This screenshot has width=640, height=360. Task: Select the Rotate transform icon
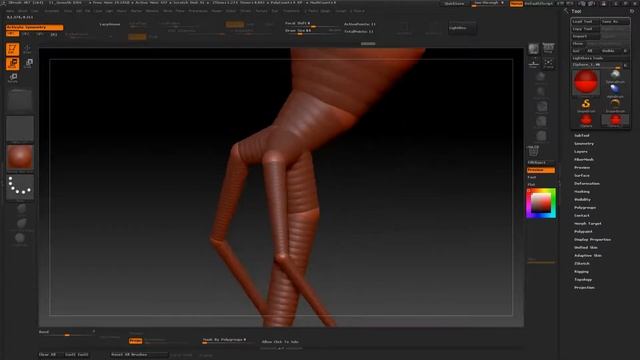pyautogui.click(x=13, y=78)
